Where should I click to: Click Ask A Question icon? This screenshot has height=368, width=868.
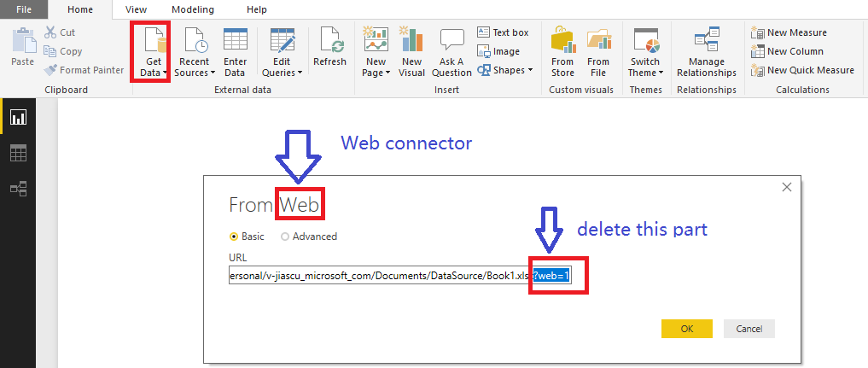[x=451, y=51]
